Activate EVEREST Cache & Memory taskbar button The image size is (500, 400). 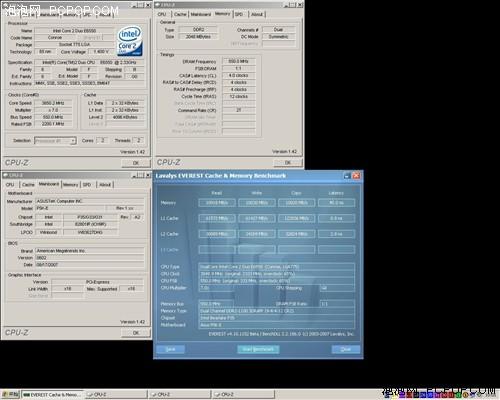tap(52, 395)
